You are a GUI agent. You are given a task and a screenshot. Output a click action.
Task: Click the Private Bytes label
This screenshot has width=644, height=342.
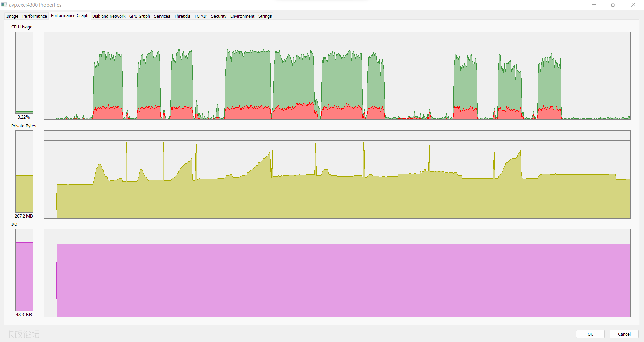click(x=23, y=126)
